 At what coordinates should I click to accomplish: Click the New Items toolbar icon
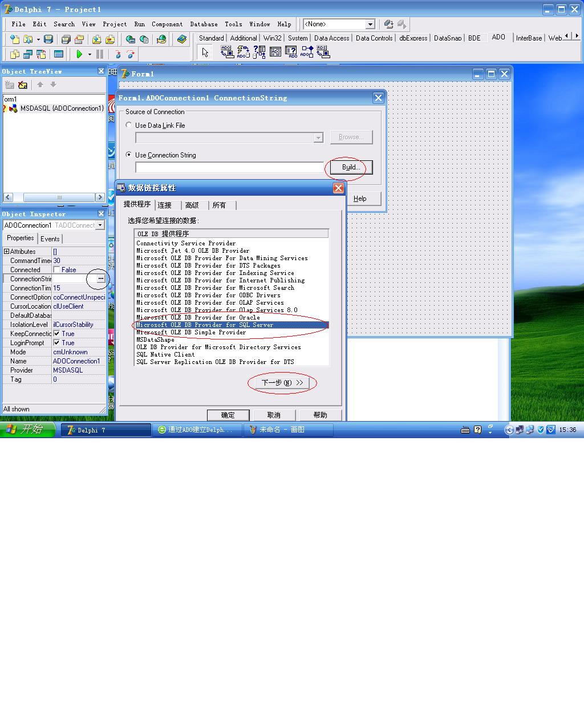click(15, 39)
